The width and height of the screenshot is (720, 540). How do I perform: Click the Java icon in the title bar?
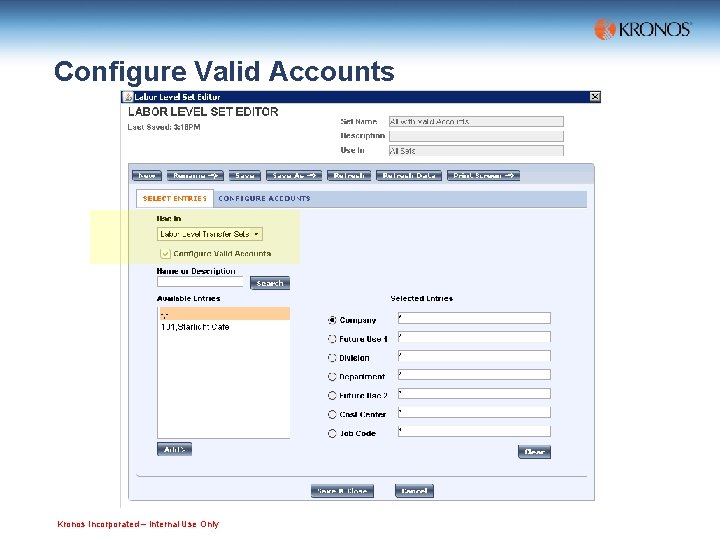coord(128,97)
